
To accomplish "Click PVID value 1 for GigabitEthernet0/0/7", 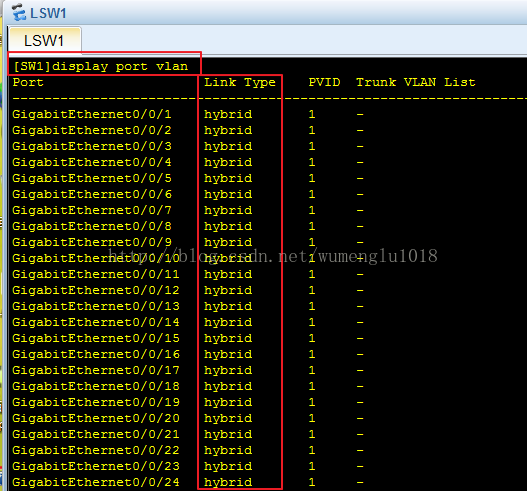I will tap(312, 210).
